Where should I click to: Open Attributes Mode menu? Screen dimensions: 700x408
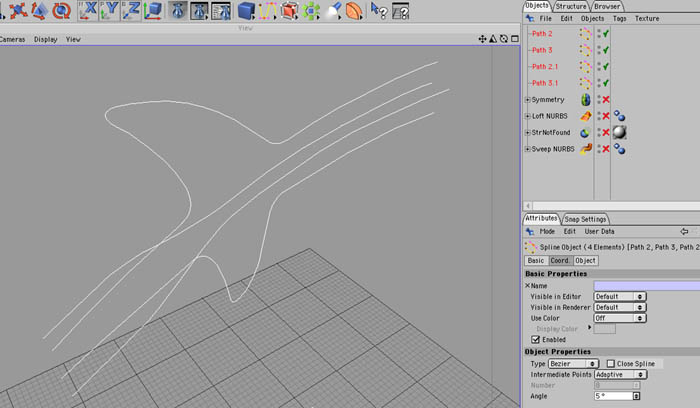coord(547,231)
